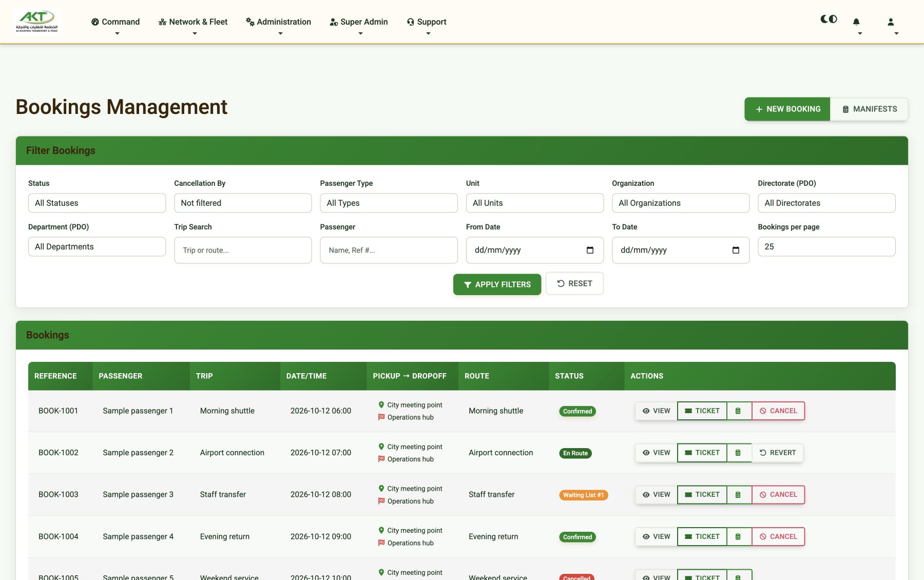Click the New Booking button

click(787, 109)
